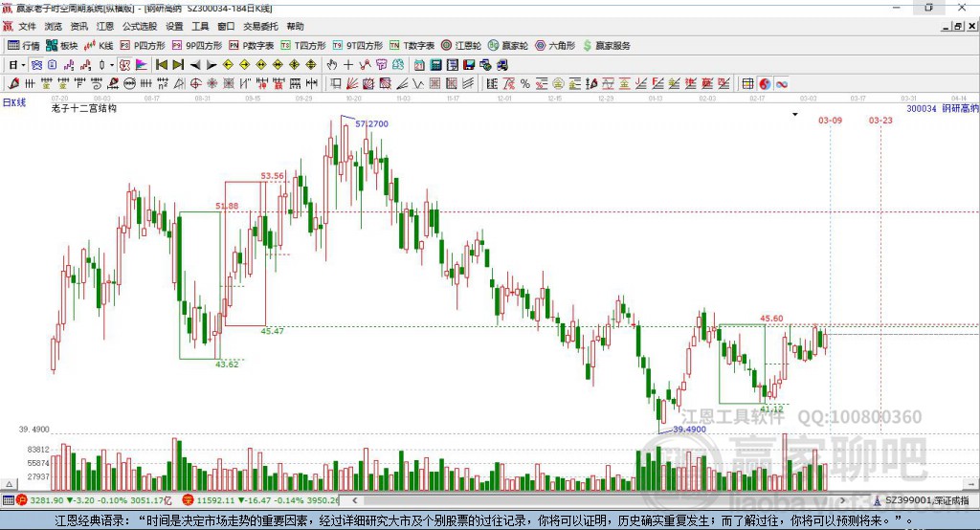
Task: Open the 资讯 menu
Action: tap(78, 26)
